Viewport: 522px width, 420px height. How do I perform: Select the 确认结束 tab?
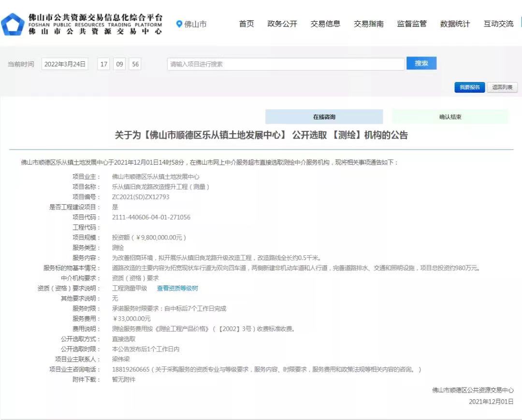[x=450, y=117]
